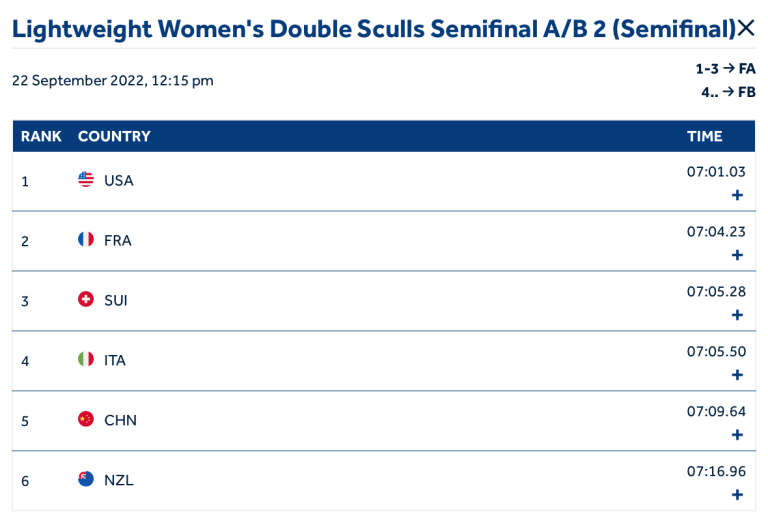Select the NZL country label
The width and height of the screenshot is (768, 525).
[x=119, y=481]
